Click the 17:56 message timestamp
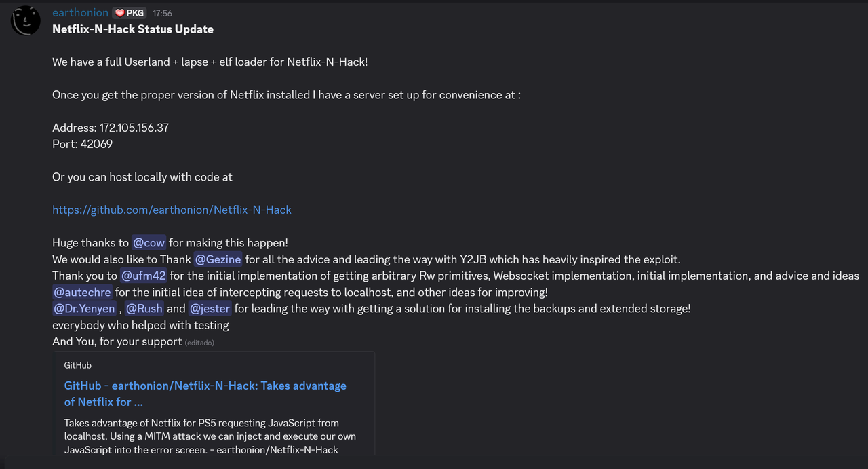 pyautogui.click(x=162, y=13)
